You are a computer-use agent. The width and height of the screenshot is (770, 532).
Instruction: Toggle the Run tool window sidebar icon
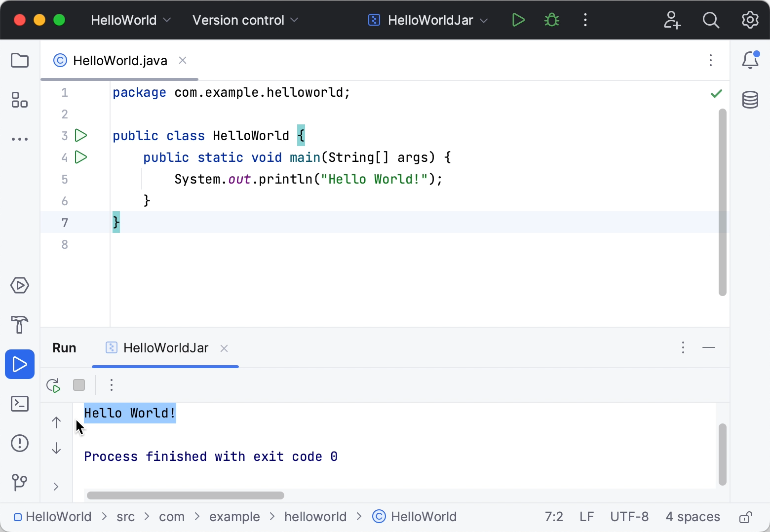[20, 364]
